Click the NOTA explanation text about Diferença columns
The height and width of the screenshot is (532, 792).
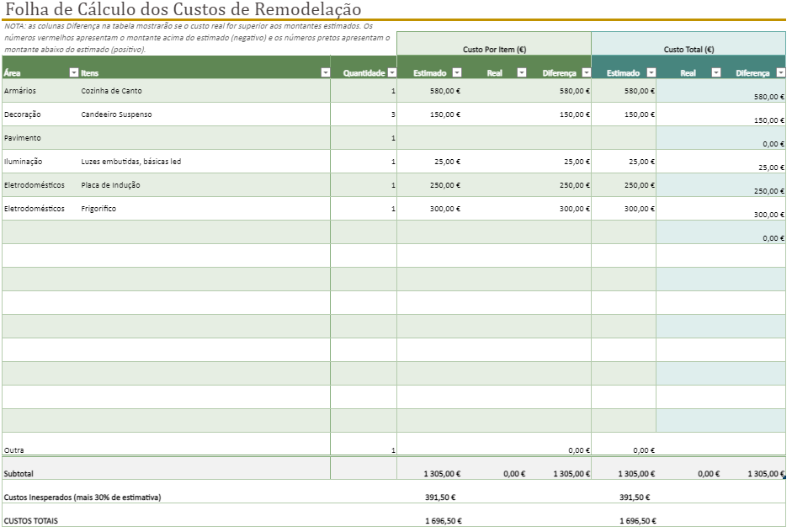[x=198, y=38]
